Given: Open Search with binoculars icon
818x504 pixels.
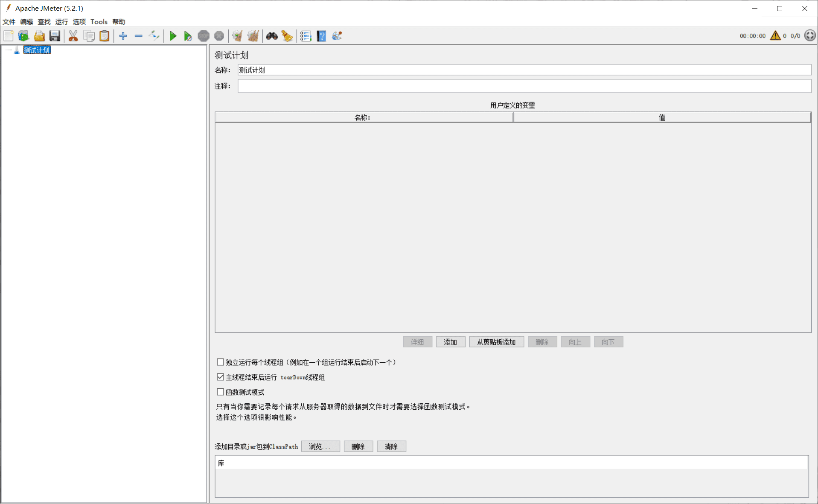Looking at the screenshot, I should coord(272,36).
